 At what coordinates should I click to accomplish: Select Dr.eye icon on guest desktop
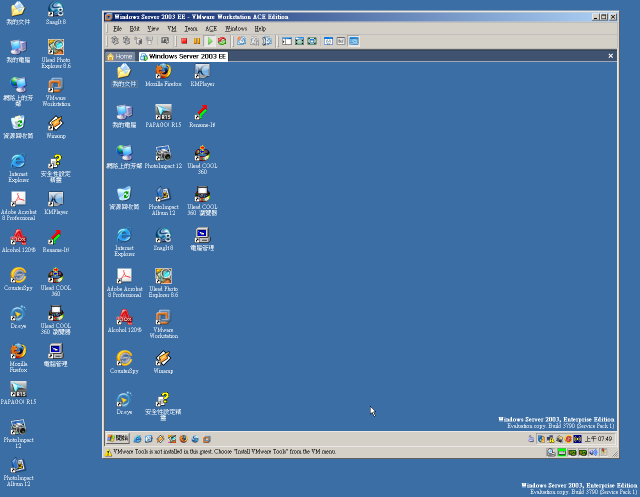tap(124, 404)
